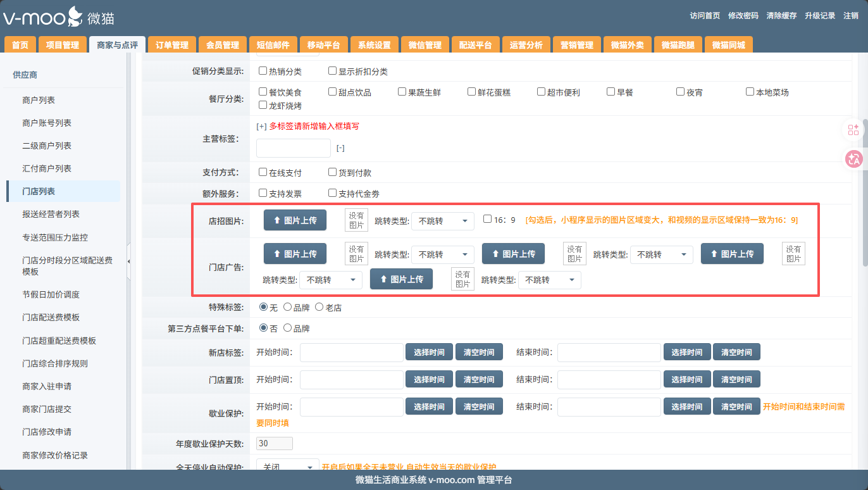Switch to the 订单管理 tab
This screenshot has width=868, height=490.
click(x=172, y=45)
